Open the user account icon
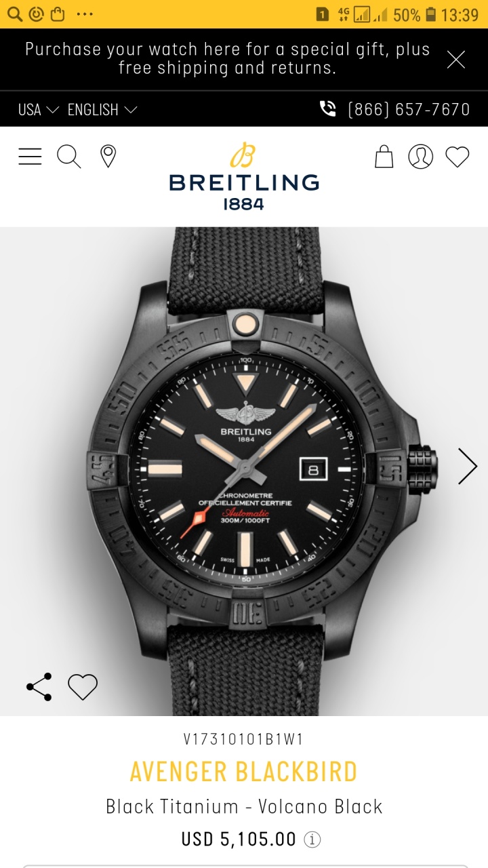The height and width of the screenshot is (868, 488). (420, 157)
